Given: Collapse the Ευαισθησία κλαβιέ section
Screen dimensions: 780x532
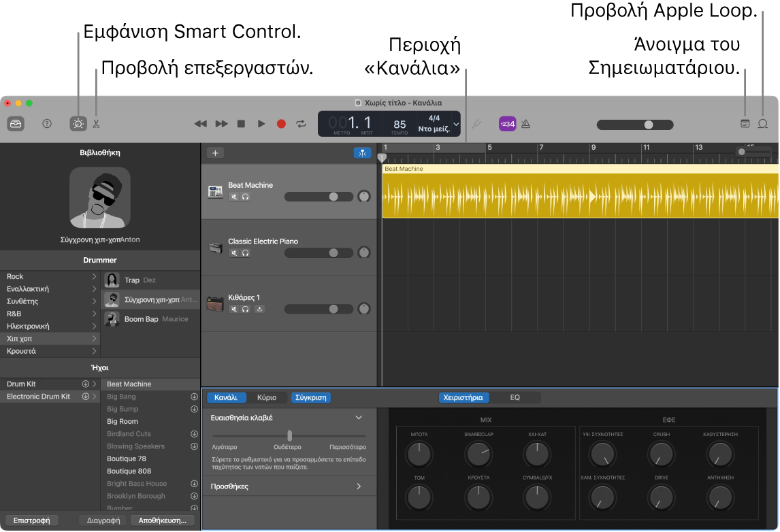Looking at the screenshot, I should point(359,418).
